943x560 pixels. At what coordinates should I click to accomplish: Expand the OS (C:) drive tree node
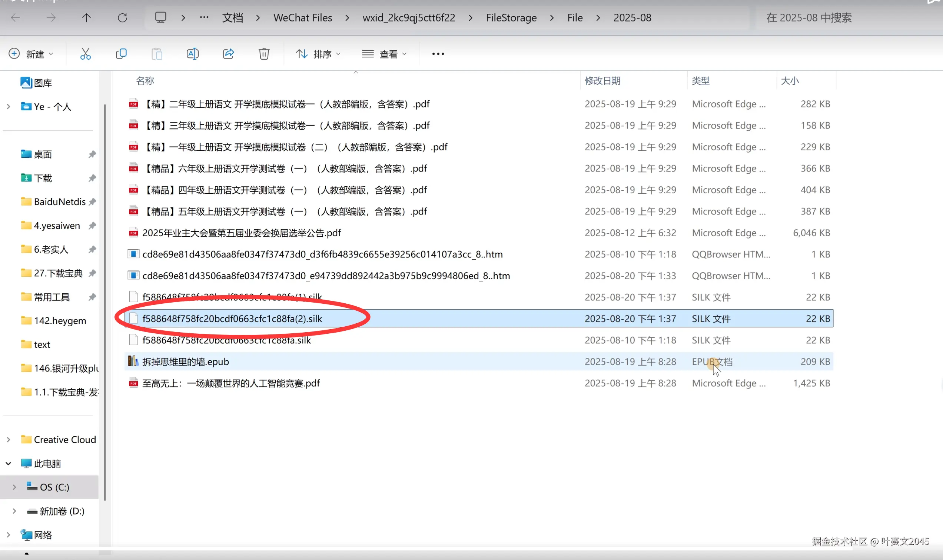pos(14,487)
